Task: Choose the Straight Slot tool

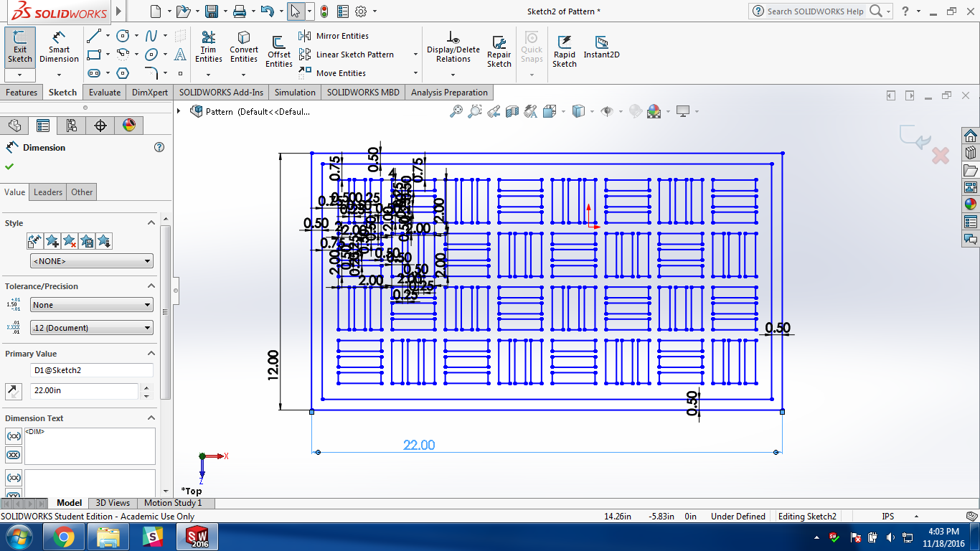Action: pyautogui.click(x=93, y=73)
